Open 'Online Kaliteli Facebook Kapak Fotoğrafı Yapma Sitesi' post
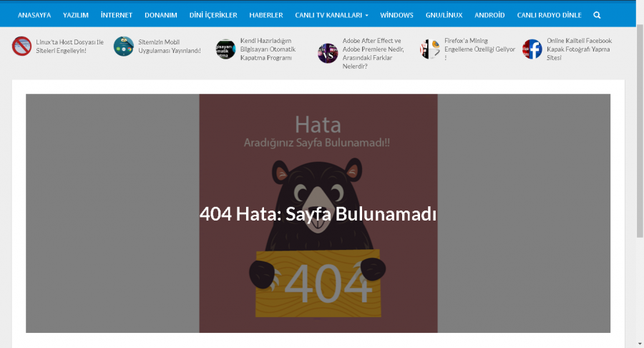 (579, 49)
